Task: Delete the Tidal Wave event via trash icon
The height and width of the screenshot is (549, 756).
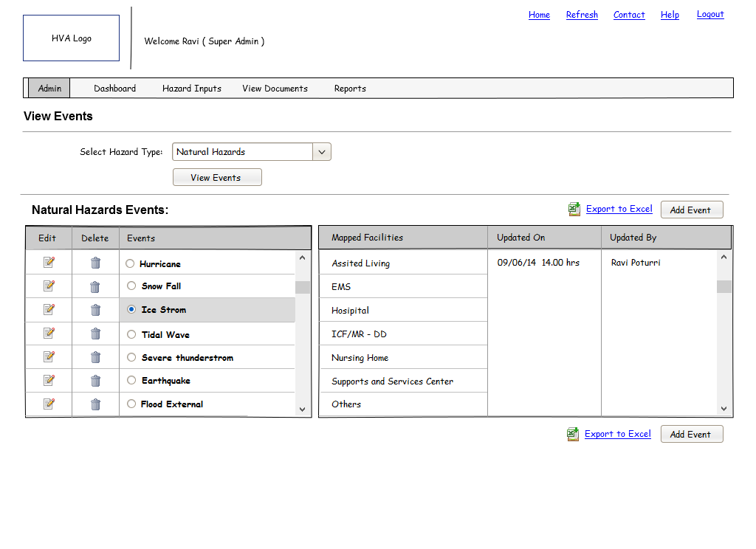Action: 95,334
